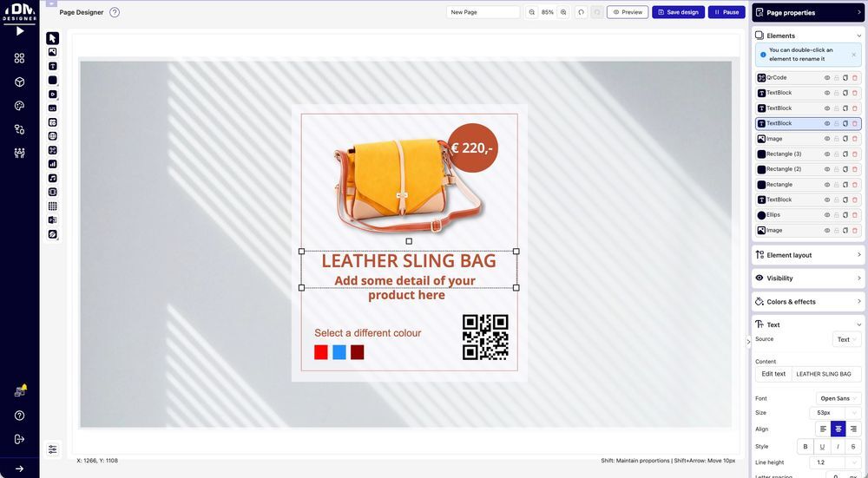The image size is (868, 478).
Task: Click the Pause button
Action: [x=727, y=12]
